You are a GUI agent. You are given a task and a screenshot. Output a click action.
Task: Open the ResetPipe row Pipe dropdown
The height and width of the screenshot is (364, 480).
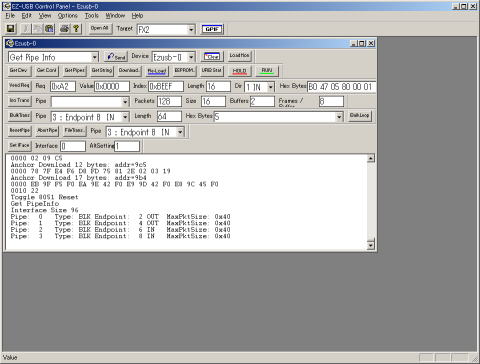[x=180, y=132]
